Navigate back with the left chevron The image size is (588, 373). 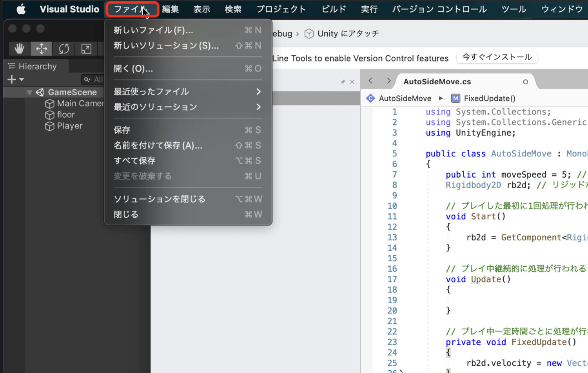(x=370, y=81)
